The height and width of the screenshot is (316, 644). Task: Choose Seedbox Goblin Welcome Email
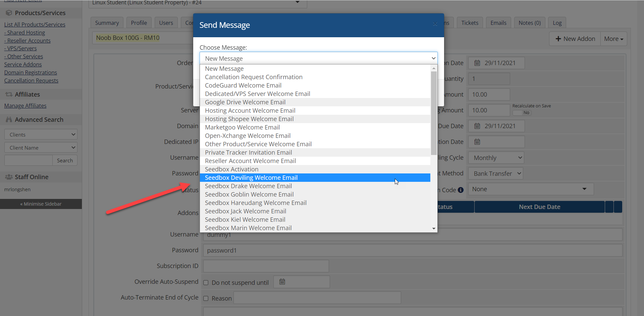point(315,195)
